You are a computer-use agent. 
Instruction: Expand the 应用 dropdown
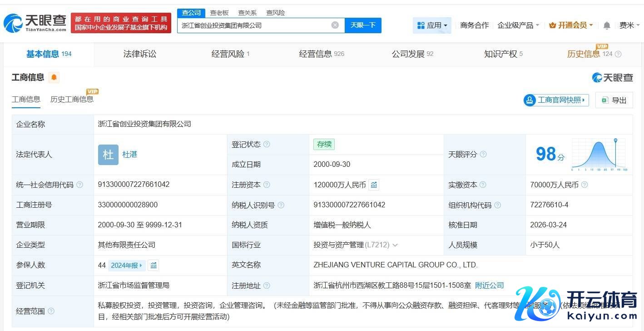coord(432,25)
